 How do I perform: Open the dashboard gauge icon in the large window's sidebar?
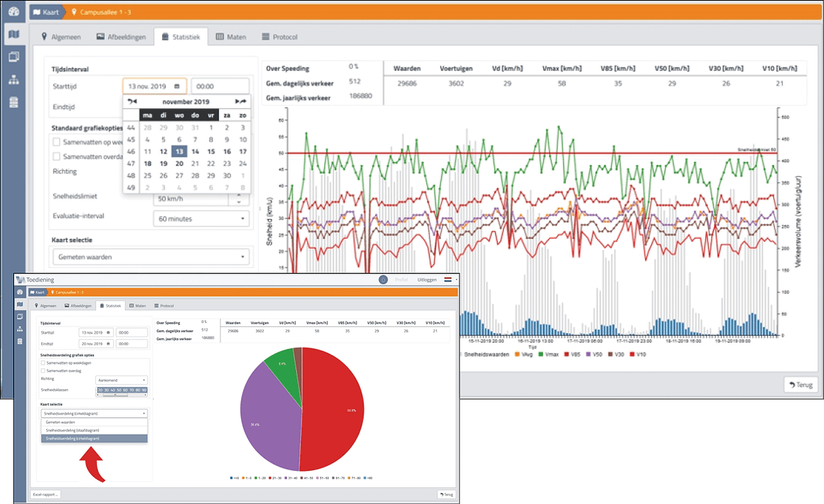(x=14, y=12)
